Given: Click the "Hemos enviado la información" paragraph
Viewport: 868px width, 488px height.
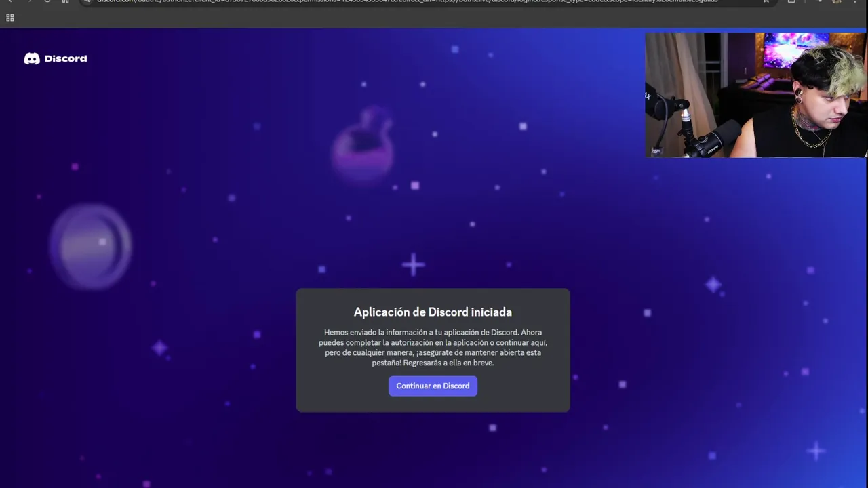Looking at the screenshot, I should [433, 348].
